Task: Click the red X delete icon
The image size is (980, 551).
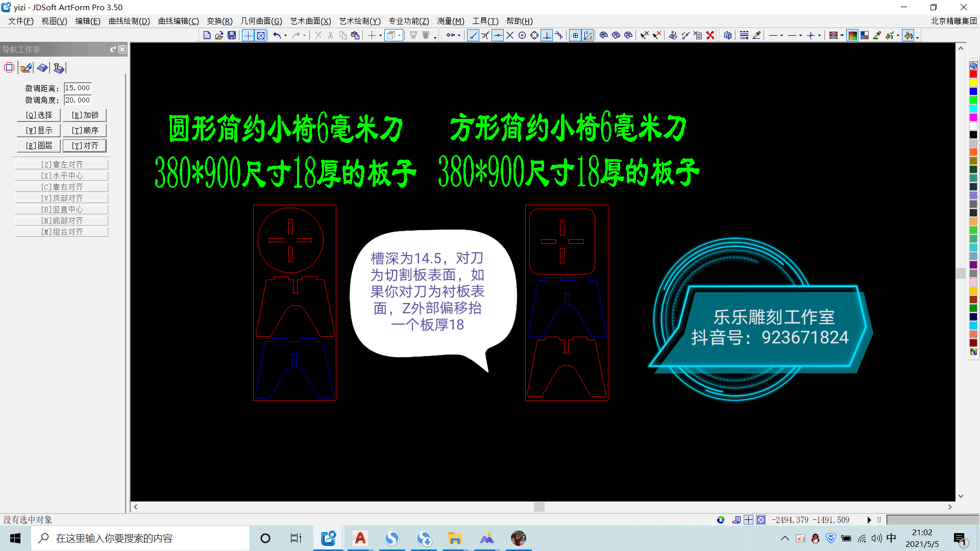Action: 710,35
